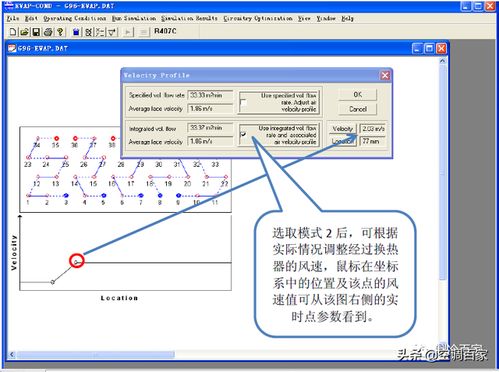This screenshot has width=499, height=372.
Task: Click the EVAP-COND application title bar icon
Action: point(9,6)
